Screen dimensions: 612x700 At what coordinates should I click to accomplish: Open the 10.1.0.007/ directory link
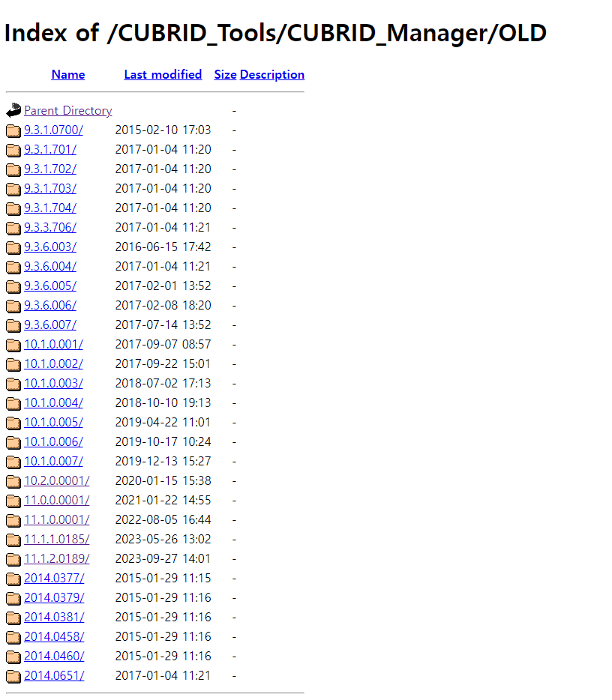tap(53, 461)
